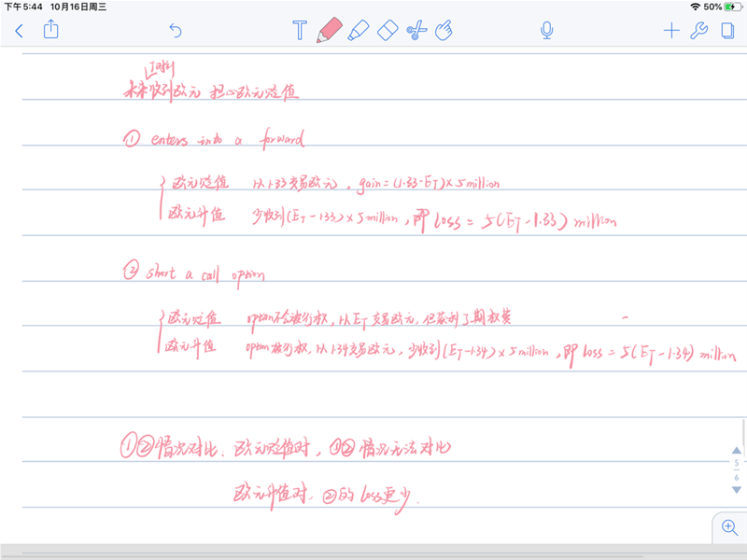Open the wrench settings menu
The height and width of the screenshot is (560, 747).
tap(698, 31)
